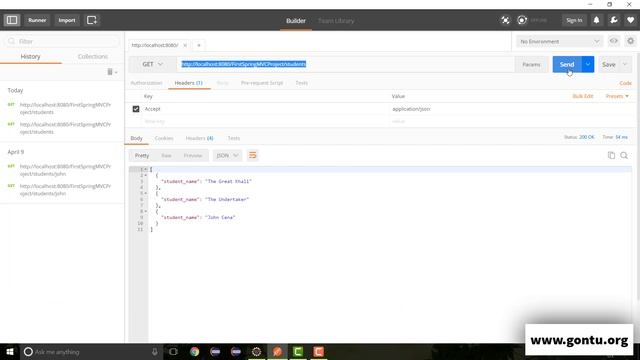Viewport: 640px width, 360px height.
Task: Open the request Tests tab
Action: click(x=302, y=83)
